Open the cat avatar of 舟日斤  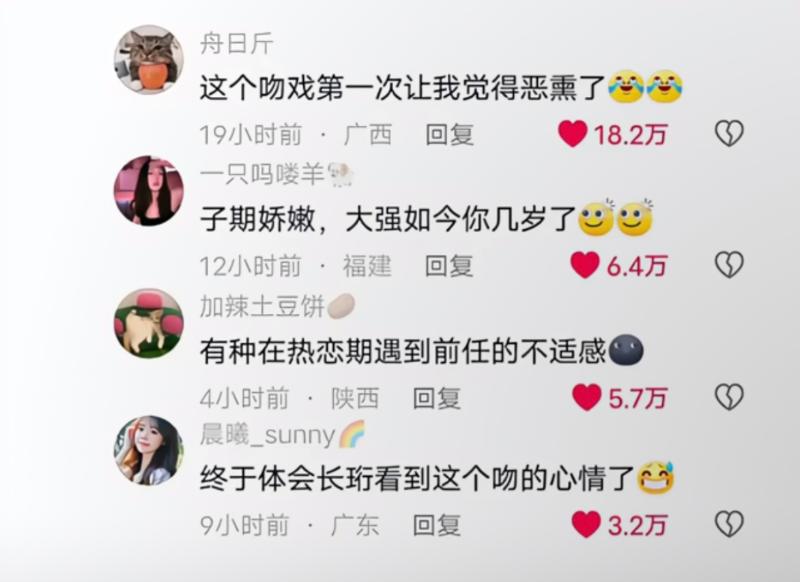point(148,60)
